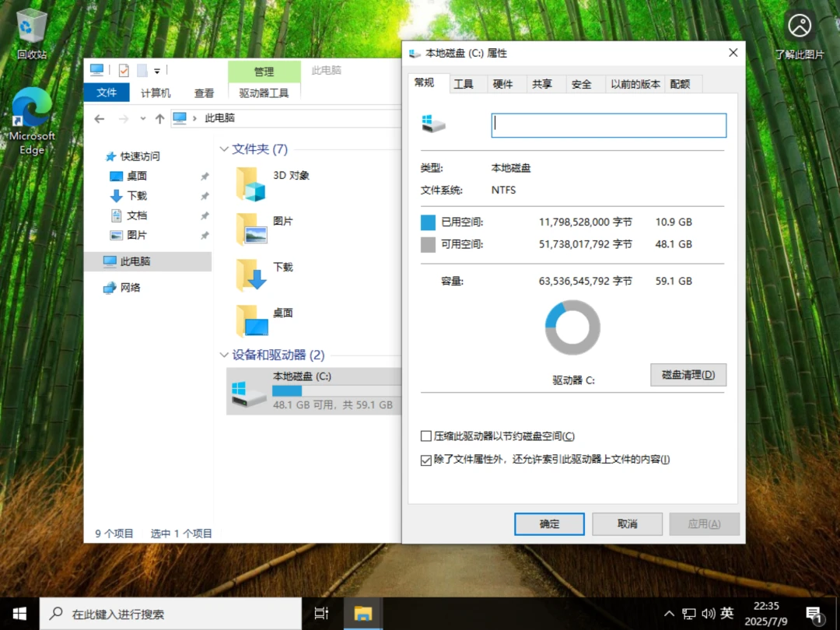The image size is (840, 630).
Task: Switch to the 工具 tab
Action: 464,84
